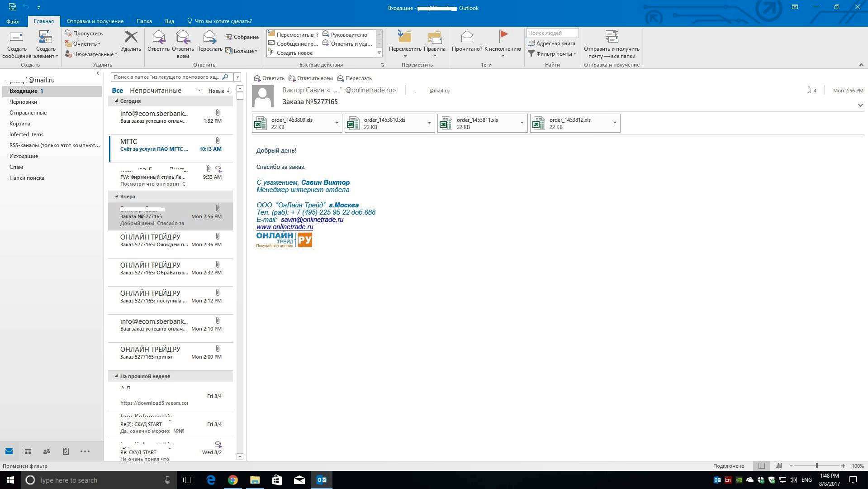Switch to the Mail view icon
The width and height of the screenshot is (868, 489).
coord(9,451)
